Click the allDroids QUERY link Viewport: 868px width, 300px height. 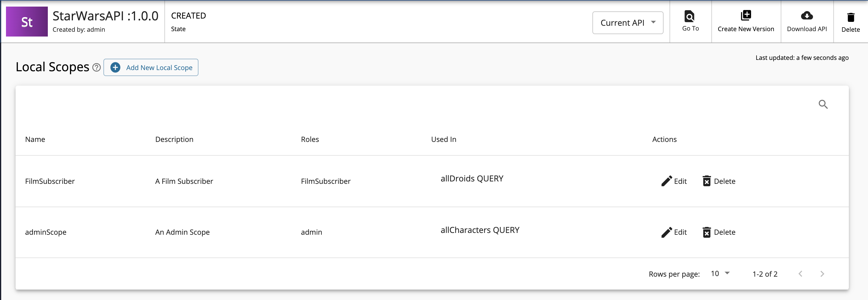[472, 178]
